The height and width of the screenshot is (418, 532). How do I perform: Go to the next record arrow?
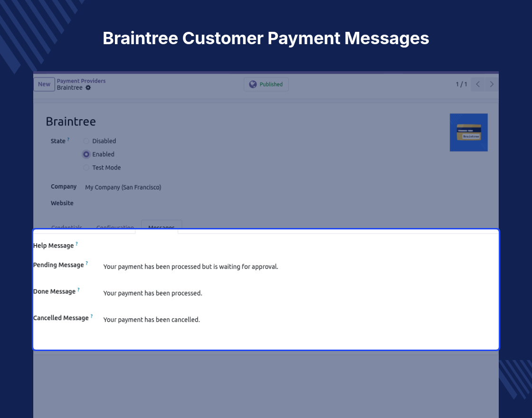[x=492, y=84]
